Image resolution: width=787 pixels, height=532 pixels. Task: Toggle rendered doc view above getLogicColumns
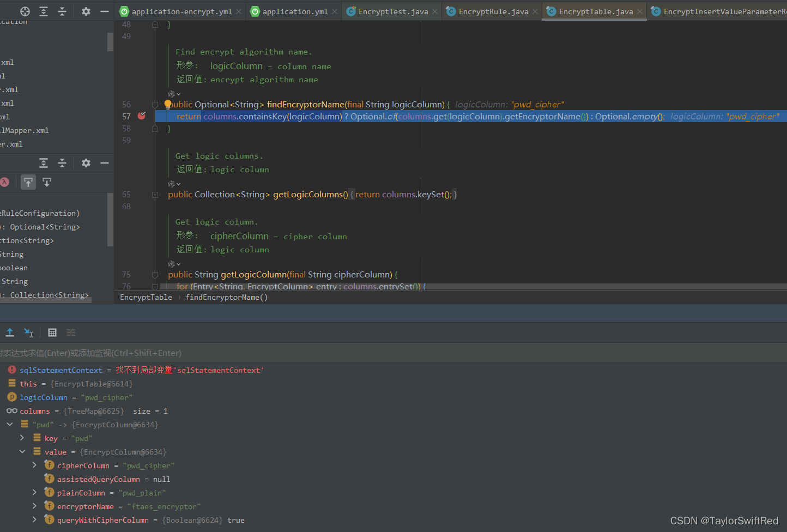174,184
